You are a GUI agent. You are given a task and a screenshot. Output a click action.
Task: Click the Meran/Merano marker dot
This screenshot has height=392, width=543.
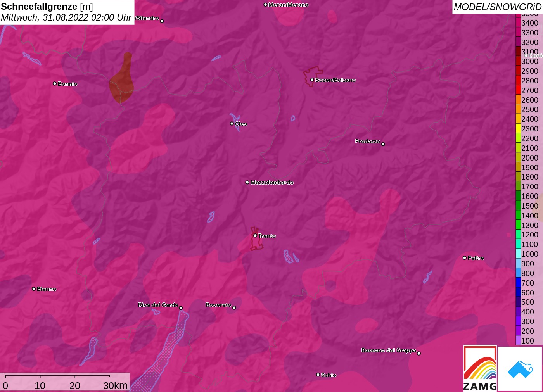click(265, 5)
